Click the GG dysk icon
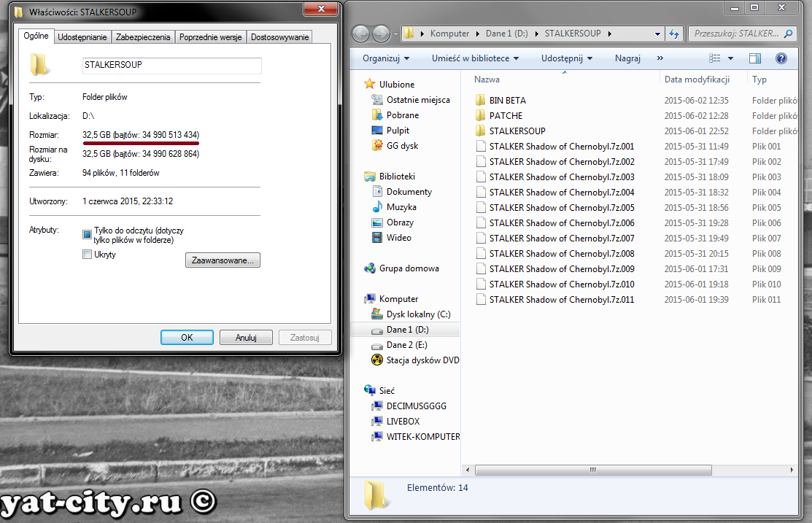Screen dimensions: 812x523 point(377,145)
